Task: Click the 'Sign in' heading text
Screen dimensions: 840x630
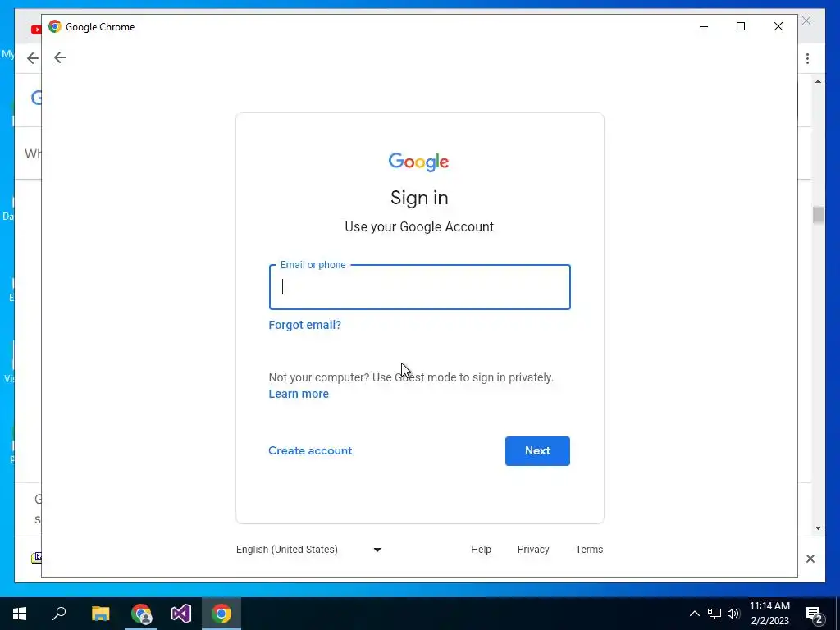Action: click(419, 198)
